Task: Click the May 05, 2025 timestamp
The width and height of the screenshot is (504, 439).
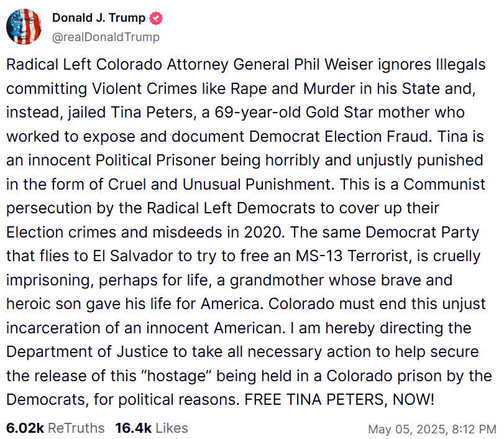Action: 431,429
